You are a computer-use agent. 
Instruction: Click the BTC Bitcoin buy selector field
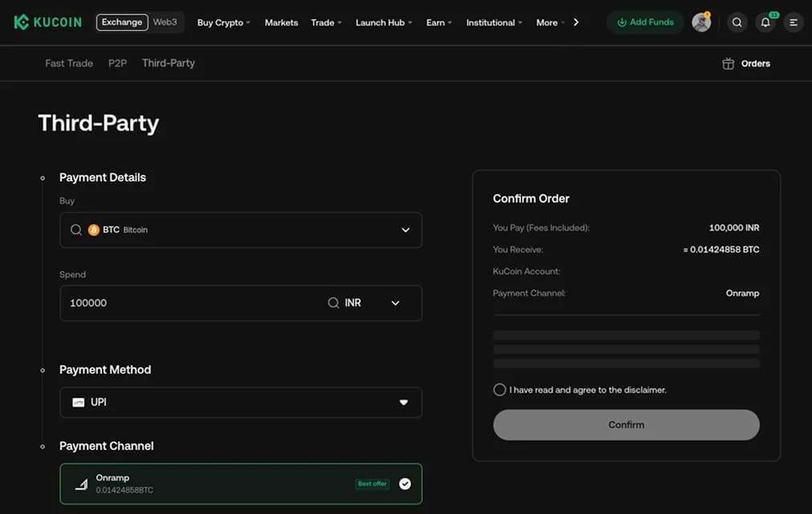pos(241,230)
